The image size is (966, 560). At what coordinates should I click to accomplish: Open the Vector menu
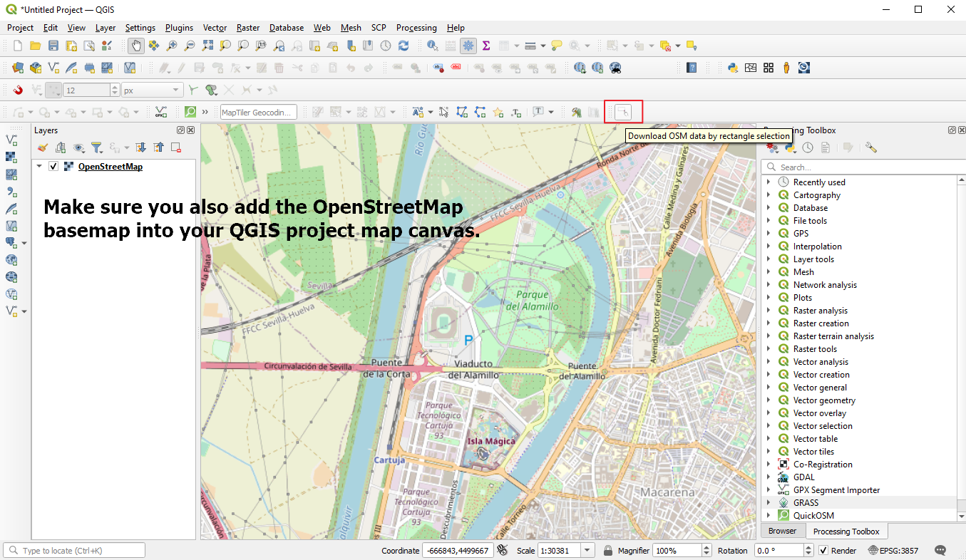pos(215,28)
